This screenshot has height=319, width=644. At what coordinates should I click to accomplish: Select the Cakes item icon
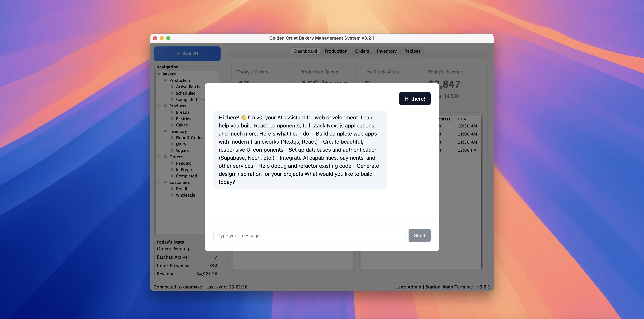(x=172, y=125)
